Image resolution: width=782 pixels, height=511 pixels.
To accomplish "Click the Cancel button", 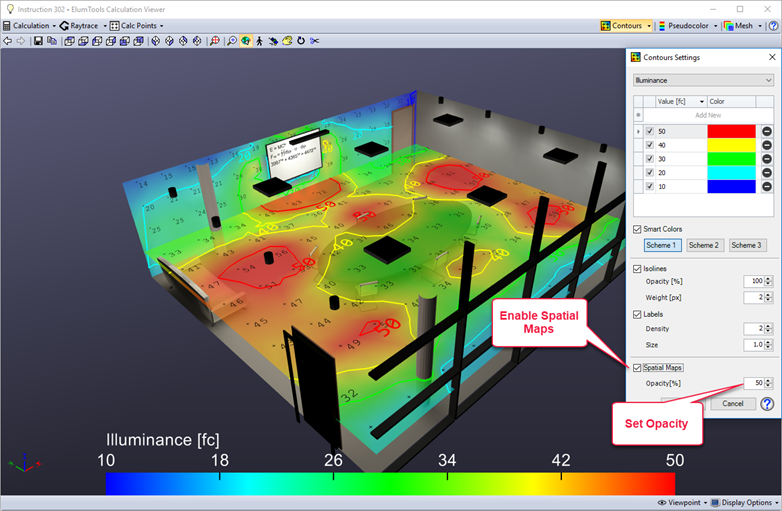I will [x=732, y=404].
